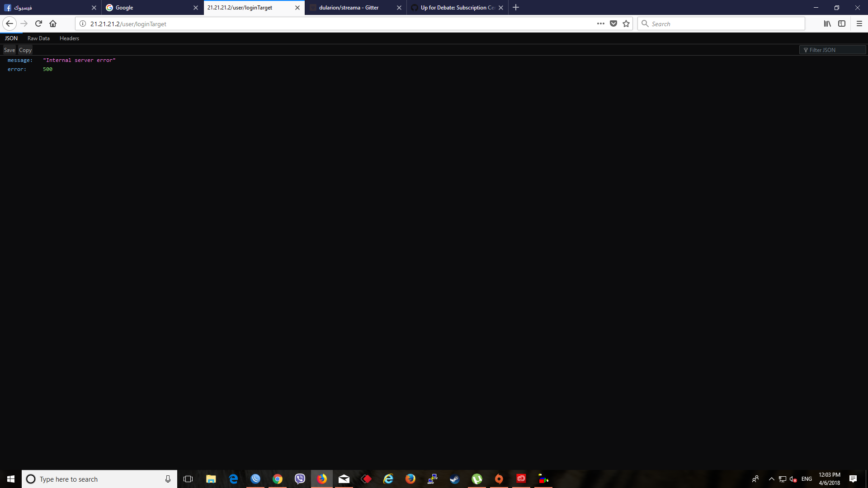Image resolution: width=868 pixels, height=488 pixels.
Task: Open the dularion/streama Gitter tab
Action: [x=349, y=8]
